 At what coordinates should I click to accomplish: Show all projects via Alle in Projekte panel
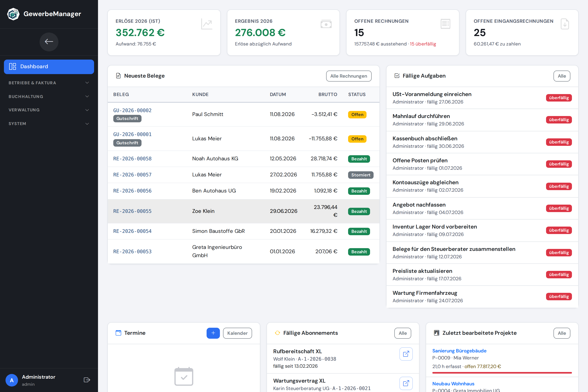562,333
